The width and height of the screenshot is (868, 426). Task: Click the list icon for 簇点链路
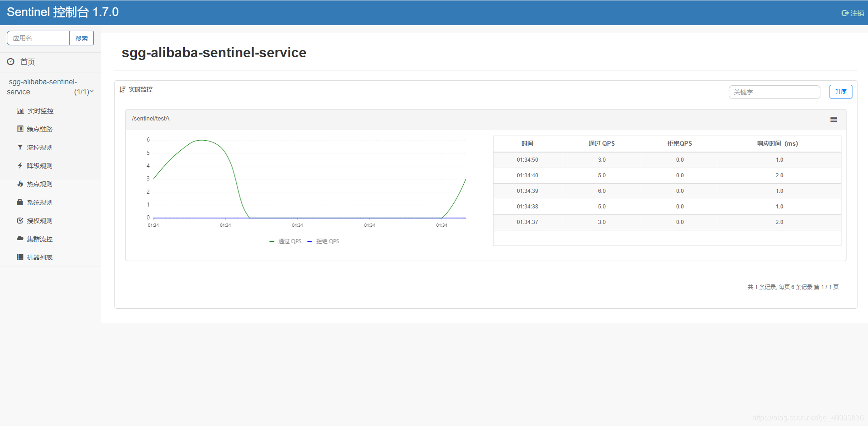pyautogui.click(x=20, y=129)
